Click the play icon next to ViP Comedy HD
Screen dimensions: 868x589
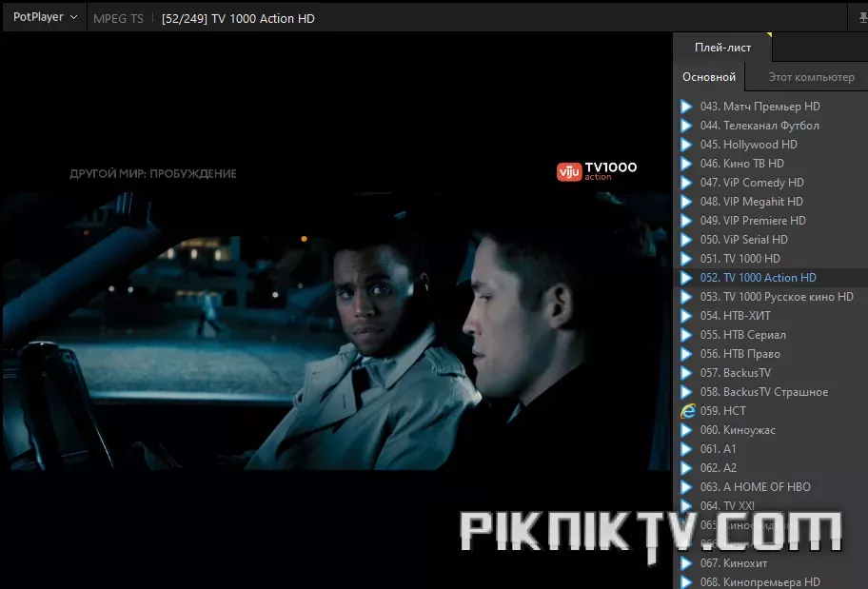(686, 183)
